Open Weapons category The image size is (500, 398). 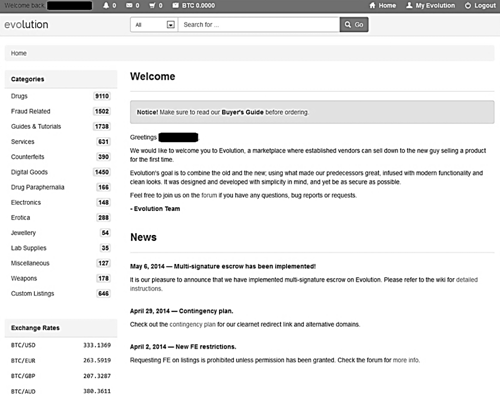[24, 278]
